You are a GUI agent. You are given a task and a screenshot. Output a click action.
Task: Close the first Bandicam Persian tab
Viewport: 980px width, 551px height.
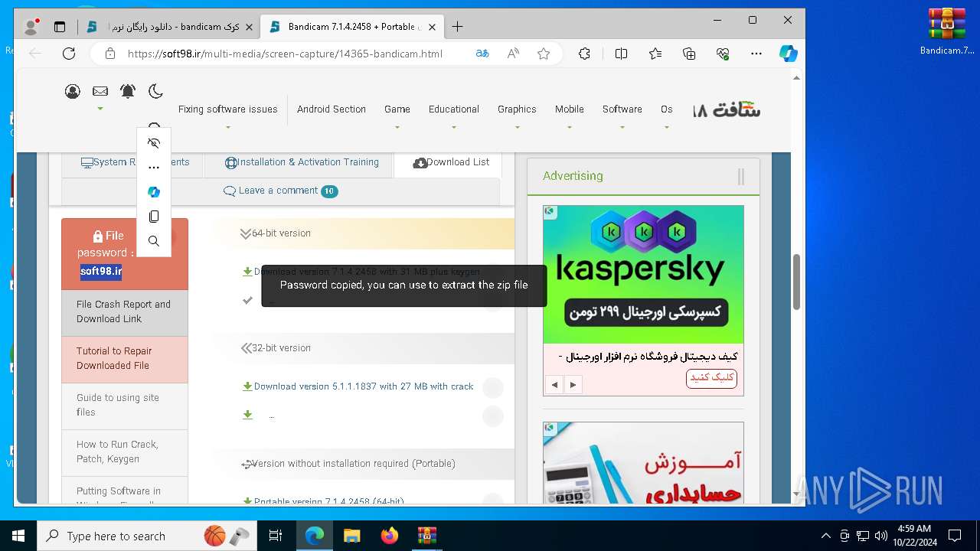click(247, 27)
